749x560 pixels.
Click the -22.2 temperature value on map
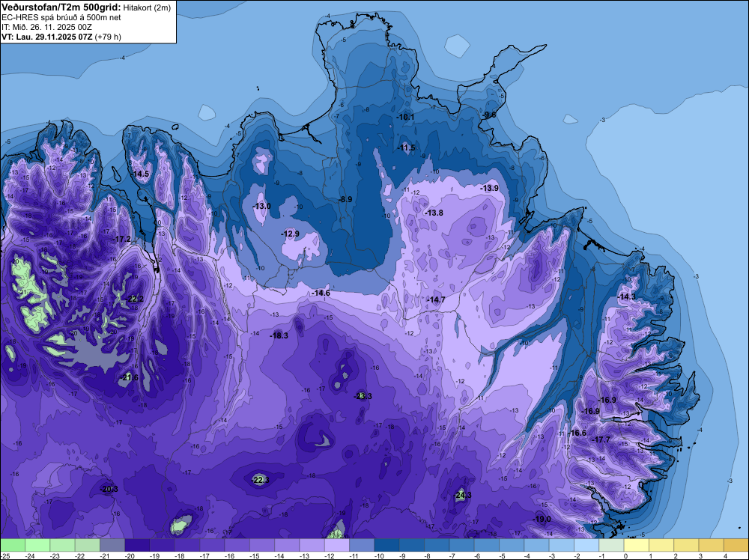(x=135, y=299)
